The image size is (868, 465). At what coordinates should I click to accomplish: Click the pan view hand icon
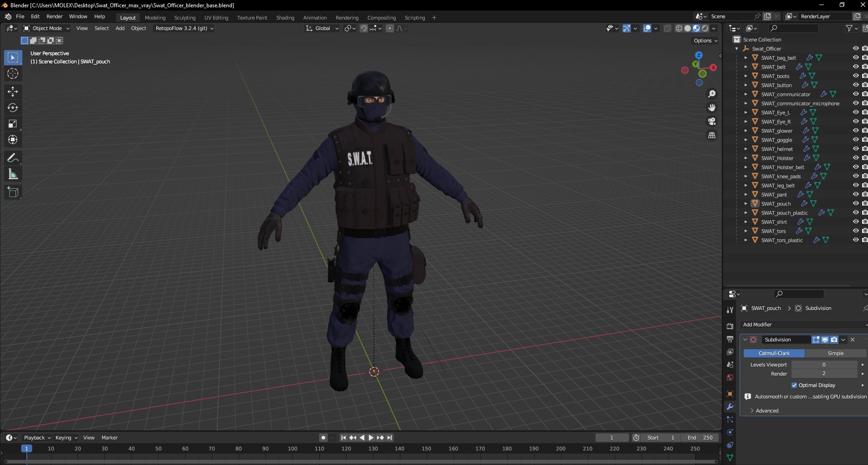click(x=712, y=108)
